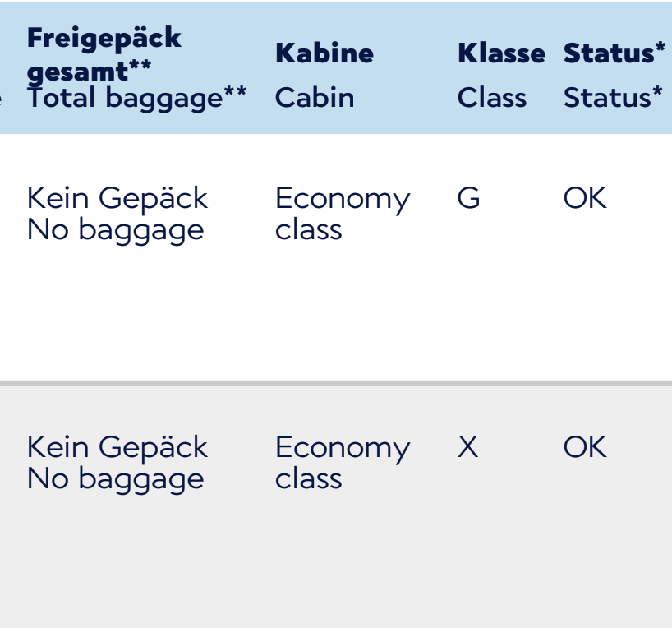This screenshot has width=672, height=628.
Task: Click 'Economy class' in the gray row
Action: click(x=341, y=463)
